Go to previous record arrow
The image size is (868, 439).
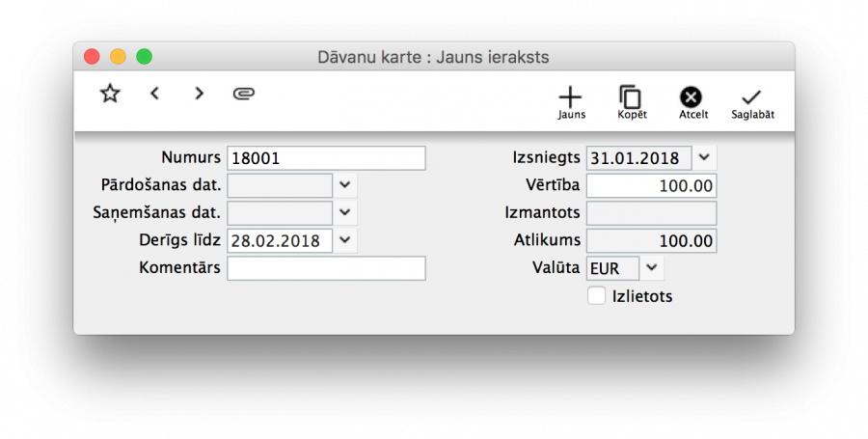(154, 94)
